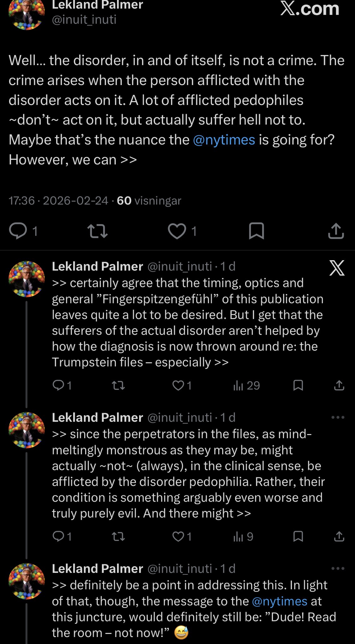
Task: Open @nytimes mention in last reply
Action: coord(279,601)
